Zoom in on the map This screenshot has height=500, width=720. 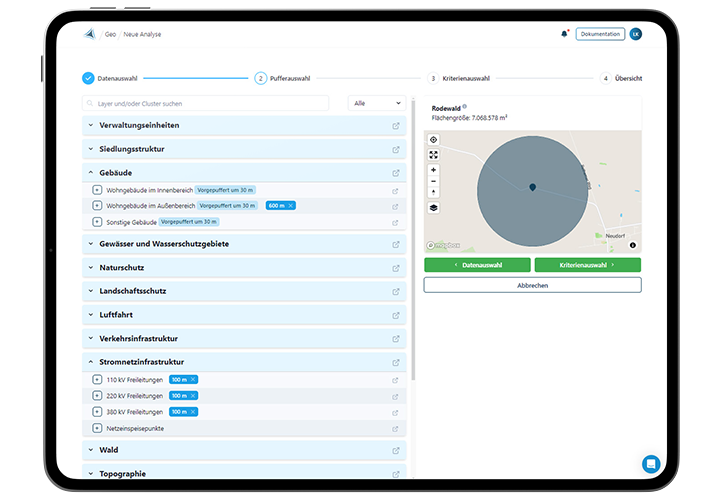[x=434, y=170]
